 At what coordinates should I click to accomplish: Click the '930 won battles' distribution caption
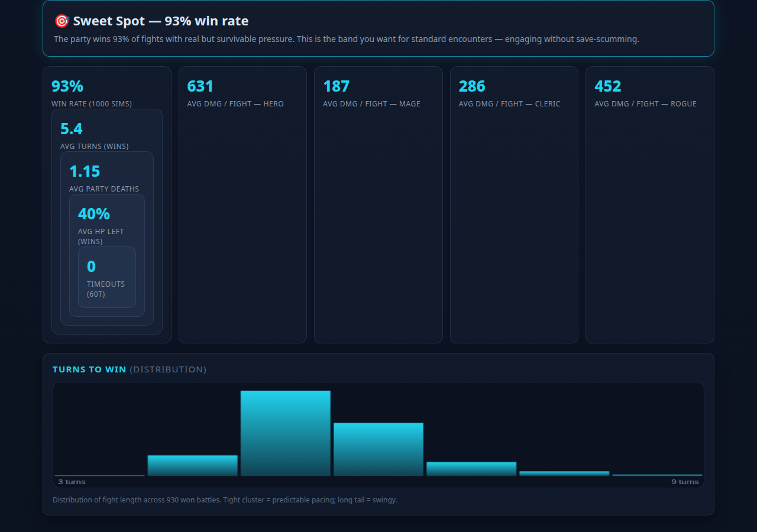click(225, 500)
